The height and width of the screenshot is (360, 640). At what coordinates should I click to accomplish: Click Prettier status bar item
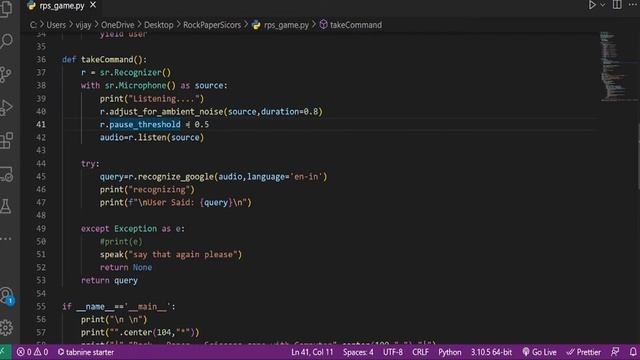[x=584, y=352]
